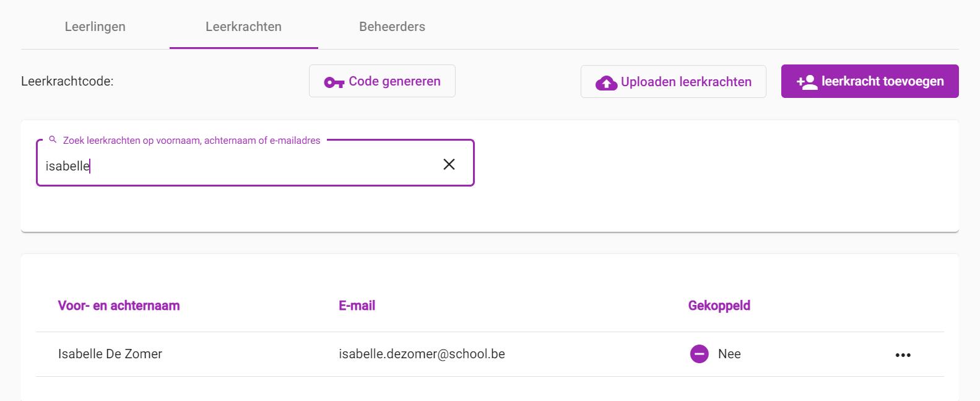
Task: Switch to the Leerlingen tab
Action: (95, 27)
